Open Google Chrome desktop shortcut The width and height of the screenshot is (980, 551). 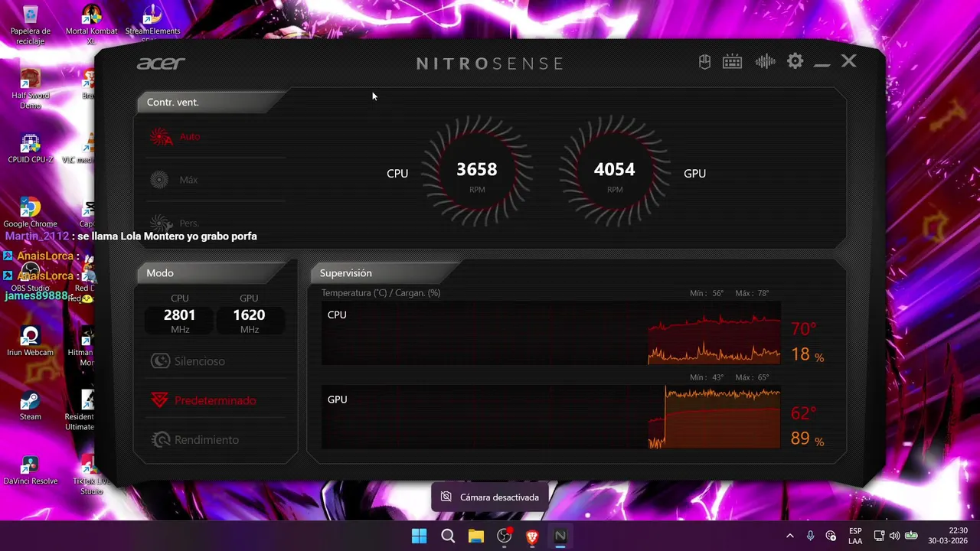click(31, 213)
